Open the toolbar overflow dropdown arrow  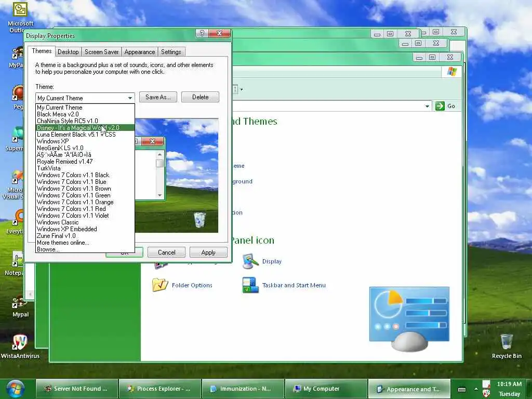pos(241,89)
